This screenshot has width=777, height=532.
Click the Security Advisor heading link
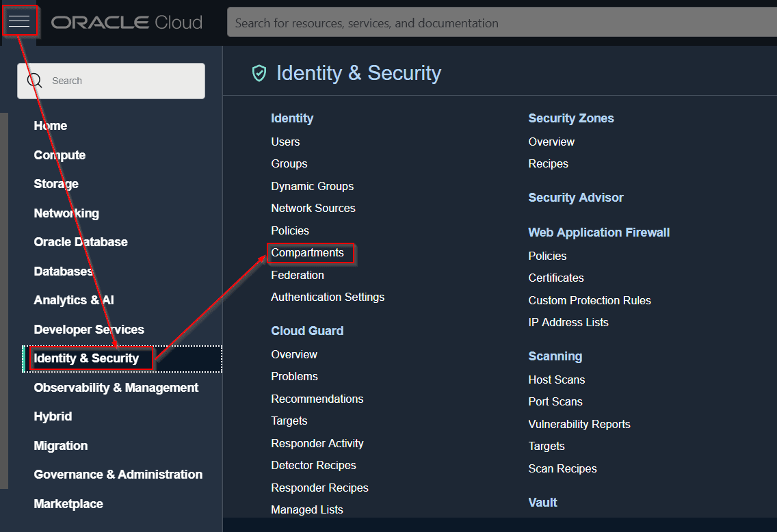click(x=576, y=198)
